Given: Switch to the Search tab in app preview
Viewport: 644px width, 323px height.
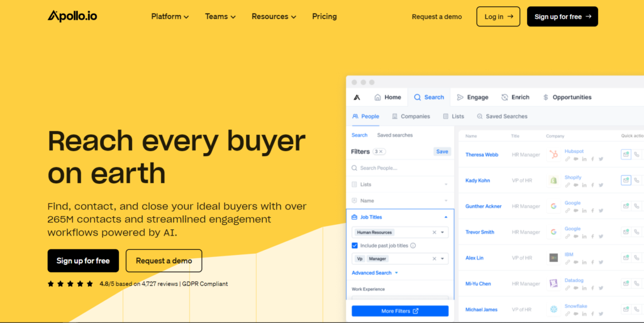Looking at the screenshot, I should (429, 98).
